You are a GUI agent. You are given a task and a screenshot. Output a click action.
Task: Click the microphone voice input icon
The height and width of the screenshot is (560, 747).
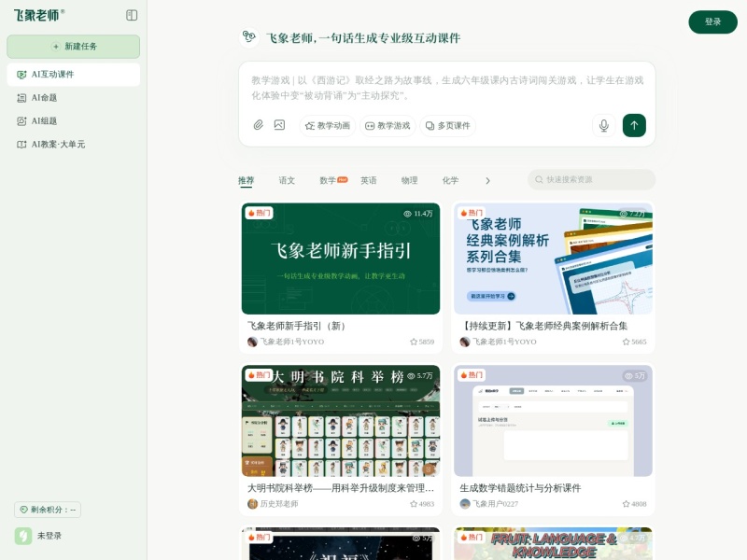[x=602, y=125]
